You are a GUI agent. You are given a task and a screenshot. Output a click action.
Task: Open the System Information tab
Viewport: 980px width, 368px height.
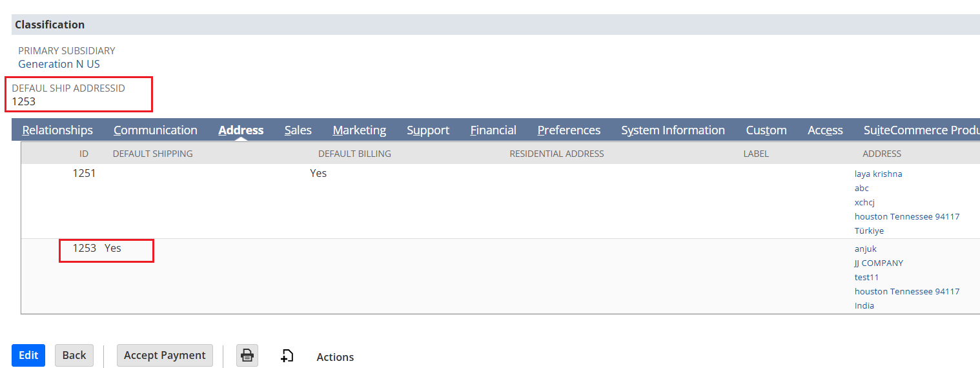(673, 130)
